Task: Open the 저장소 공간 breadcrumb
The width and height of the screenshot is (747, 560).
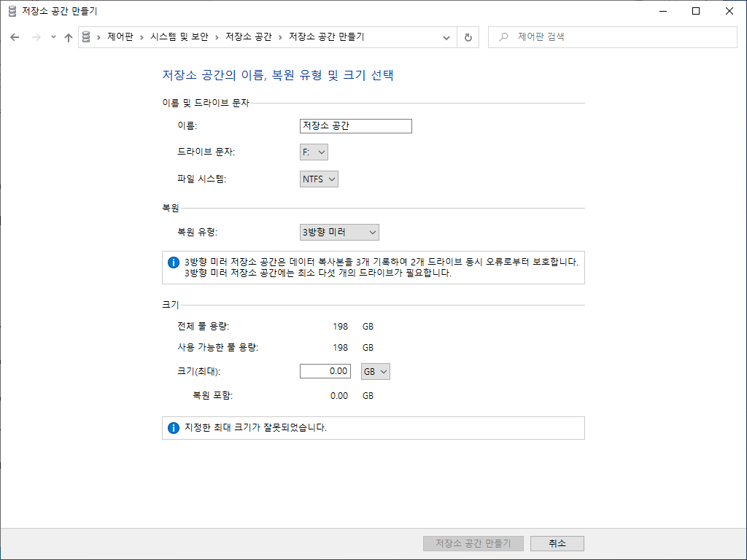Action: (x=248, y=36)
